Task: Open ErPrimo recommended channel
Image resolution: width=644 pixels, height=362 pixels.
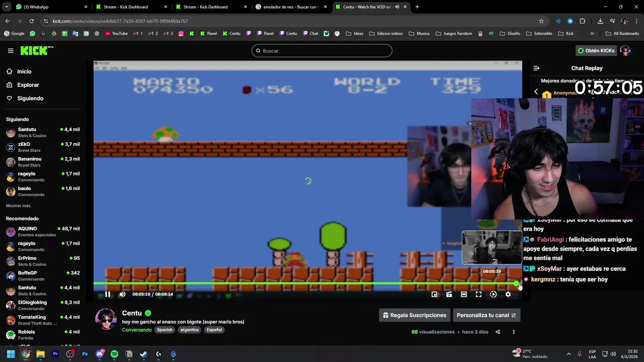Action: coord(43,261)
